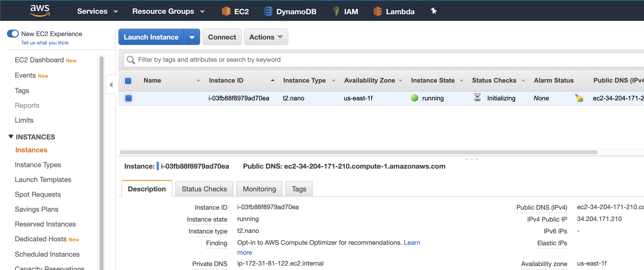Switch to the Status Checks tab

[204, 189]
